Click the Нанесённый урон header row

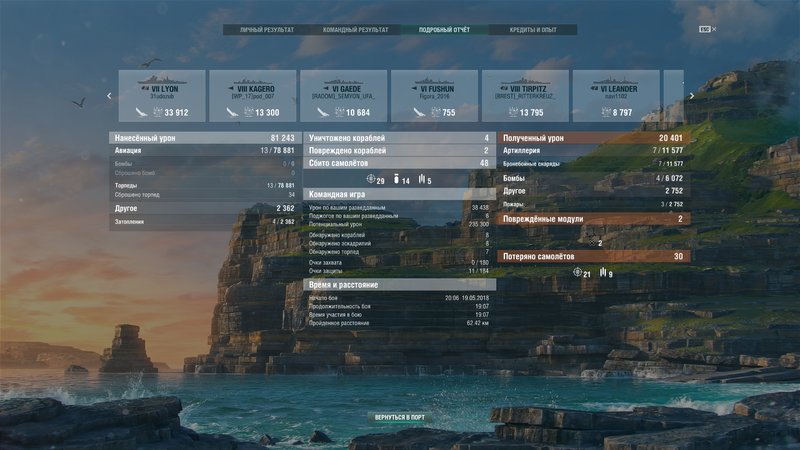(205, 138)
